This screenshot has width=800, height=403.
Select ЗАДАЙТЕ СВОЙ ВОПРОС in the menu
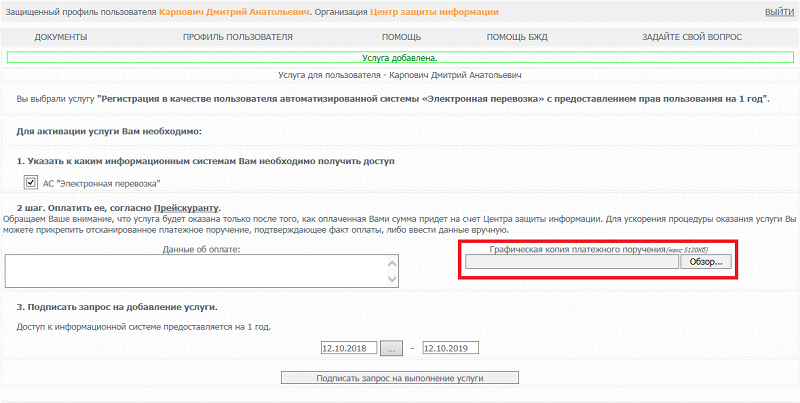[692, 37]
